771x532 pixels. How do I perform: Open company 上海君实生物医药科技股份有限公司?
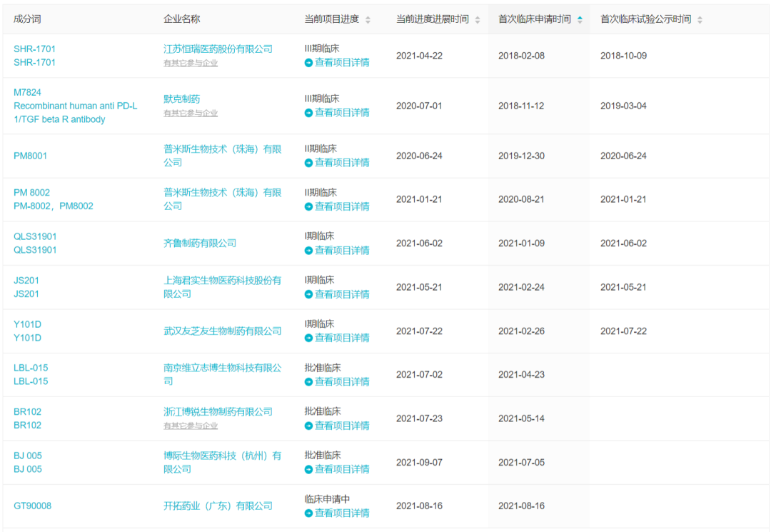click(222, 286)
